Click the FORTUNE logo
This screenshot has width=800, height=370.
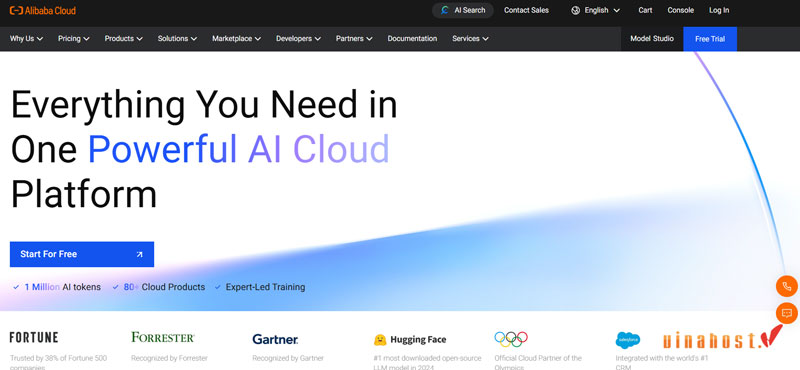34,337
